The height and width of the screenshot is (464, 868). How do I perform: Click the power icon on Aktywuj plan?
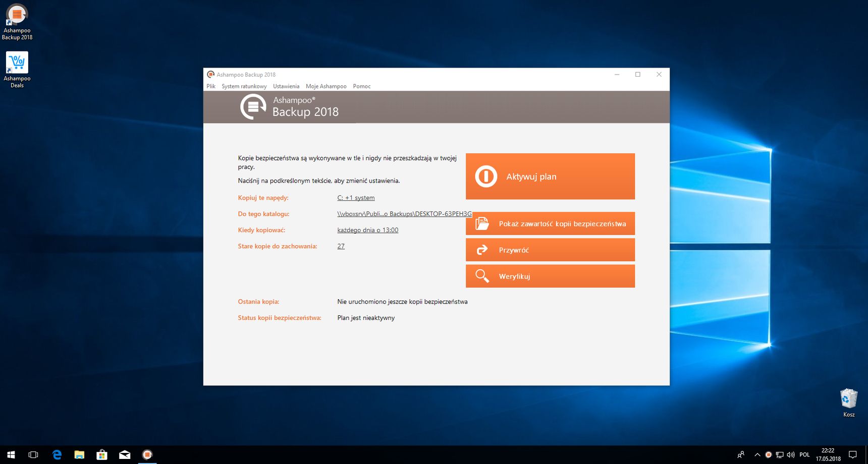pyautogui.click(x=486, y=177)
